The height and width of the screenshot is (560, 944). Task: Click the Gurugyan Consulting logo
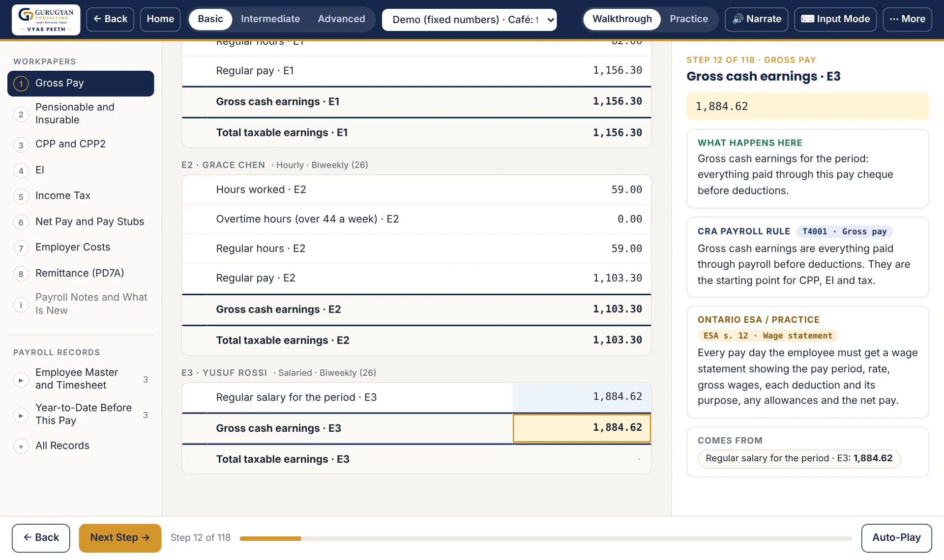coord(46,20)
